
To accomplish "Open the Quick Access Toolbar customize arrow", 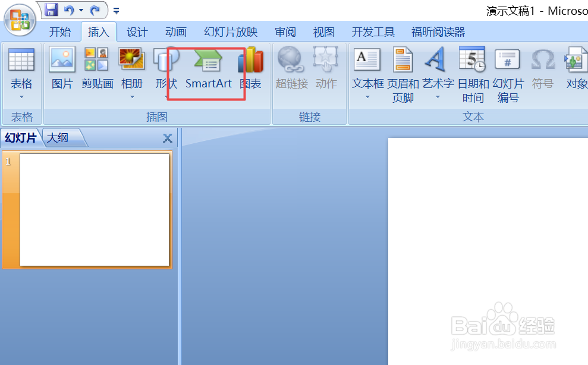I will [117, 9].
